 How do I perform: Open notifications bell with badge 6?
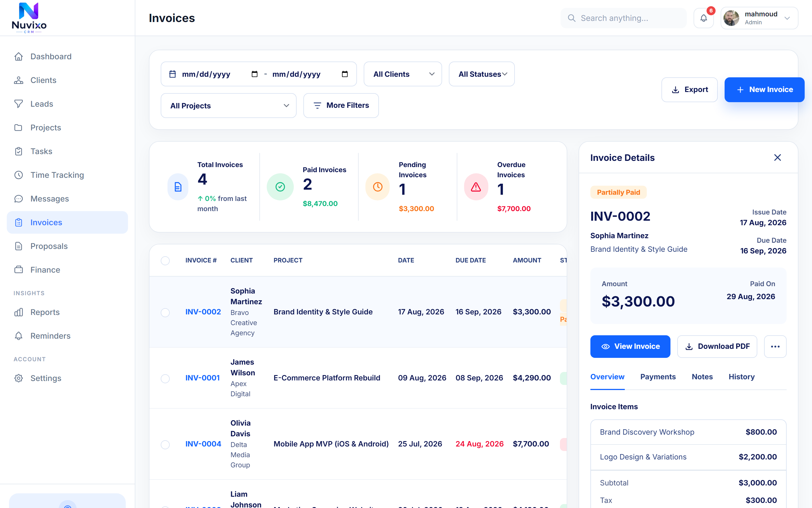pos(704,18)
